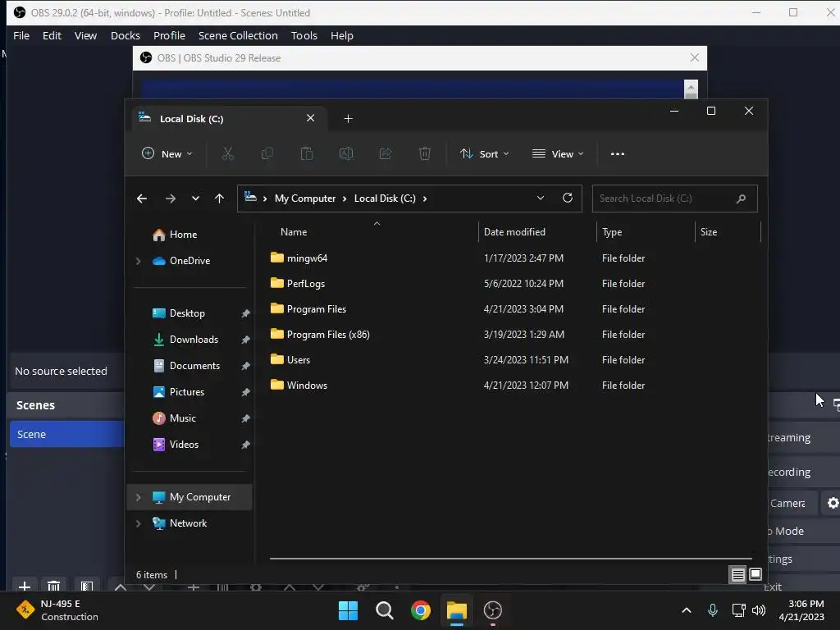Click the microphone tray icon
Viewport: 840px width, 630px height.
713,610
